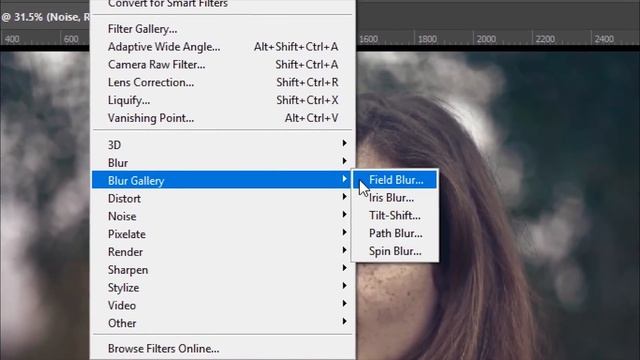Click Browse Filters Online

pos(222,349)
